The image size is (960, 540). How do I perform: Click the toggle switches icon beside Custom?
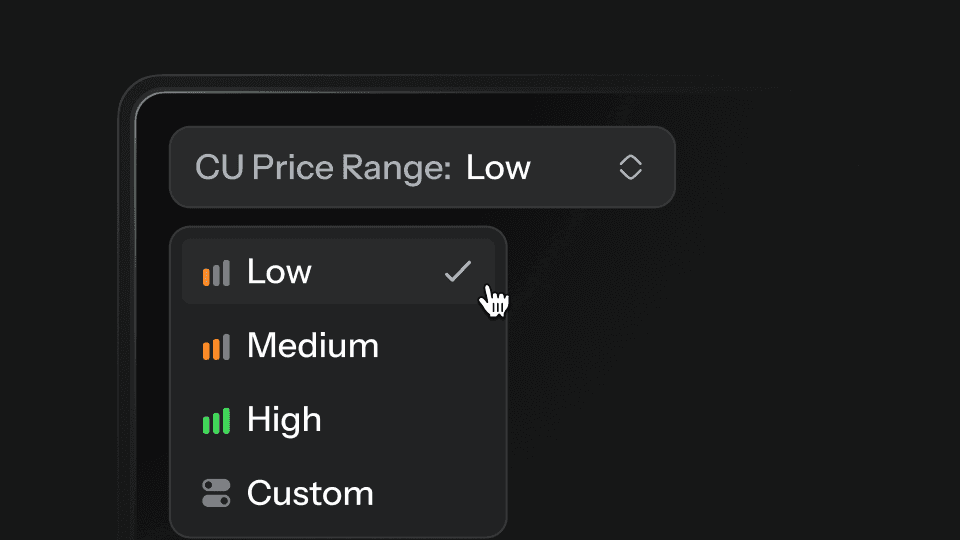[216, 493]
